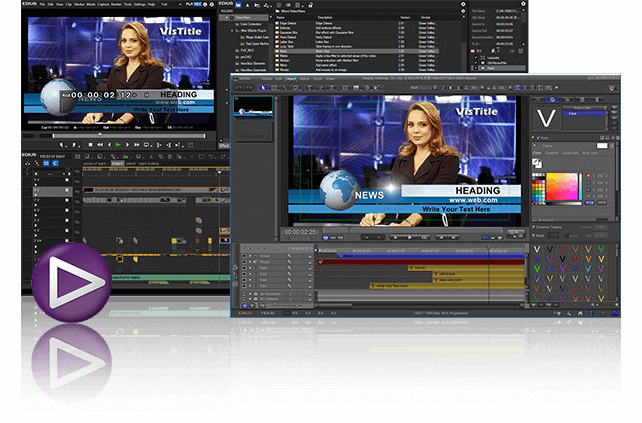This screenshot has height=423, width=642.
Task: Click the rewind button in player transport
Action: point(98,145)
